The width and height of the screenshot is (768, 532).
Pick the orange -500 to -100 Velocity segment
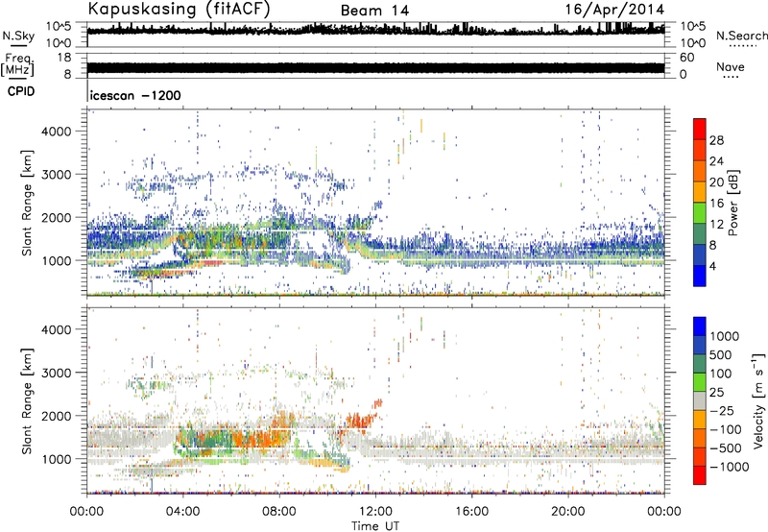[x=700, y=438]
